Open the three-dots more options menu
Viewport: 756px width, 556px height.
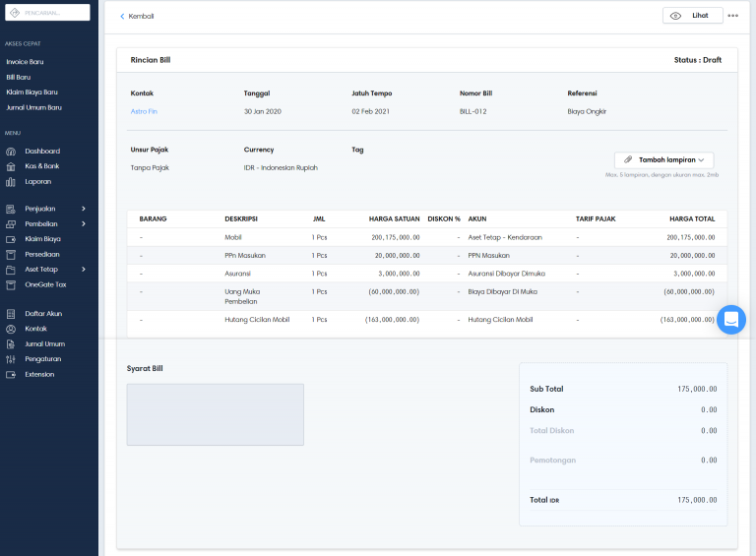[x=732, y=16]
